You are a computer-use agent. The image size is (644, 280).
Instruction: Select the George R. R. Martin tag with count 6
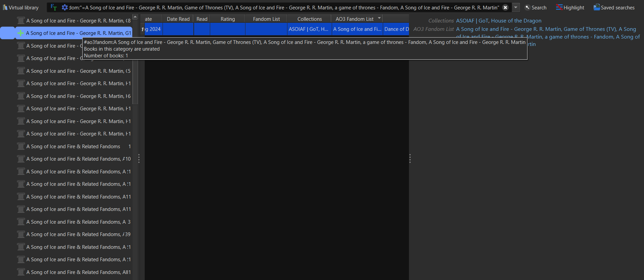(75, 96)
